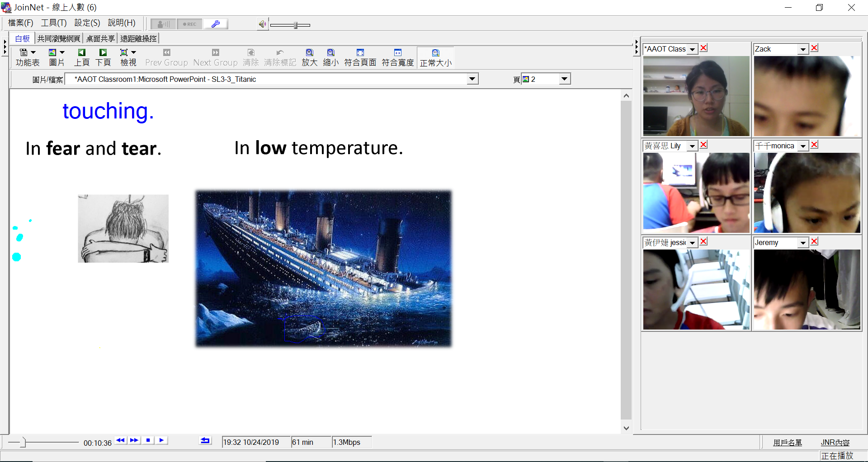Open the 檔案(F) menu
Image resolution: width=868 pixels, height=462 pixels.
pos(21,23)
